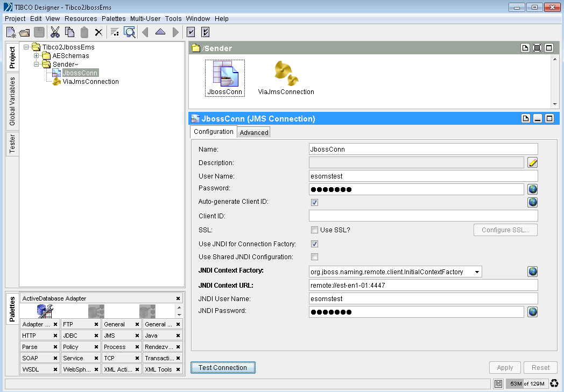Click globe icon beside Auto-generate Client ID
The width and height of the screenshot is (564, 392).
[533, 202]
